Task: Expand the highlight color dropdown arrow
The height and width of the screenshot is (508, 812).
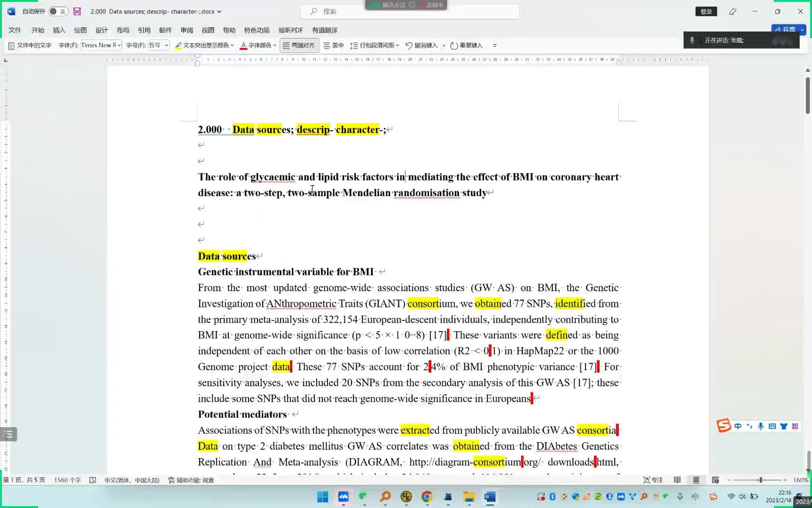Action: [232, 46]
